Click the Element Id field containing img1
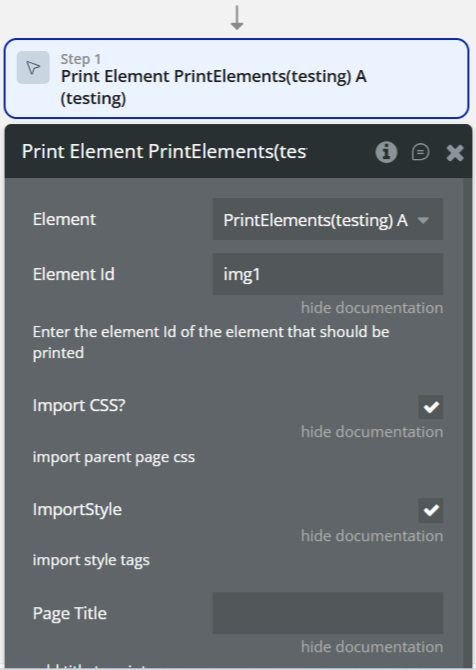 [x=328, y=274]
